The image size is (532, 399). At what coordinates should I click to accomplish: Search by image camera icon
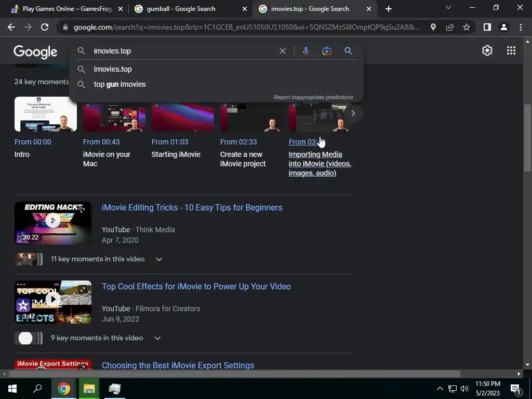tap(327, 51)
